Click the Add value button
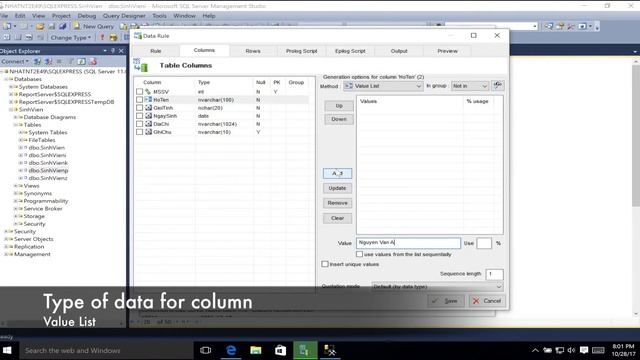Viewport: 640px width, 360px height. click(x=337, y=173)
